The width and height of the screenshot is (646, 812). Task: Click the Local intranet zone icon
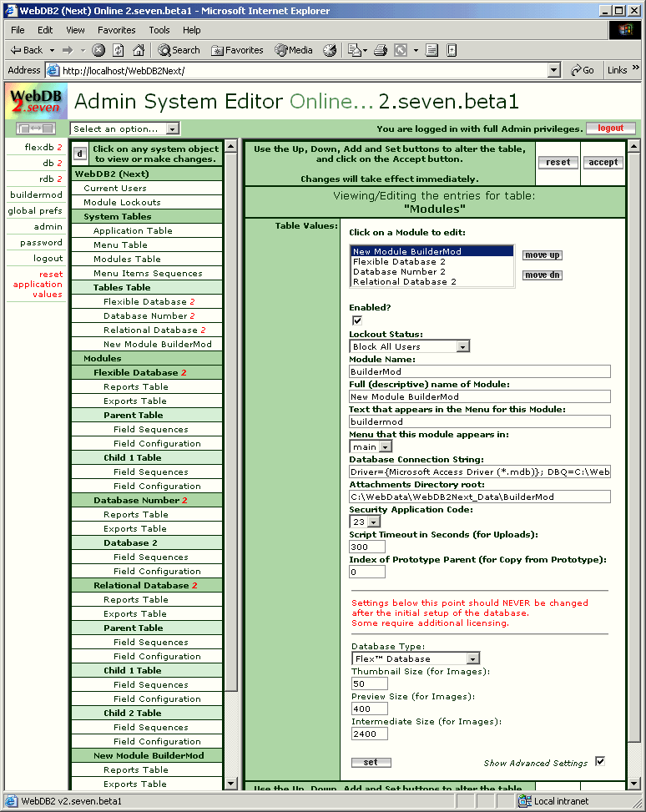pos(525,801)
